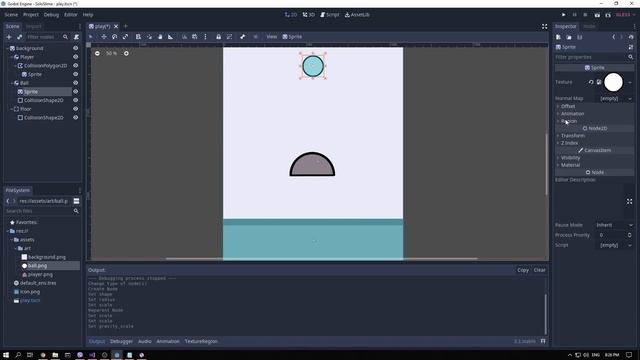Activate the Move mode tool
Image resolution: width=640 pixels, height=360 pixels.
click(x=104, y=37)
